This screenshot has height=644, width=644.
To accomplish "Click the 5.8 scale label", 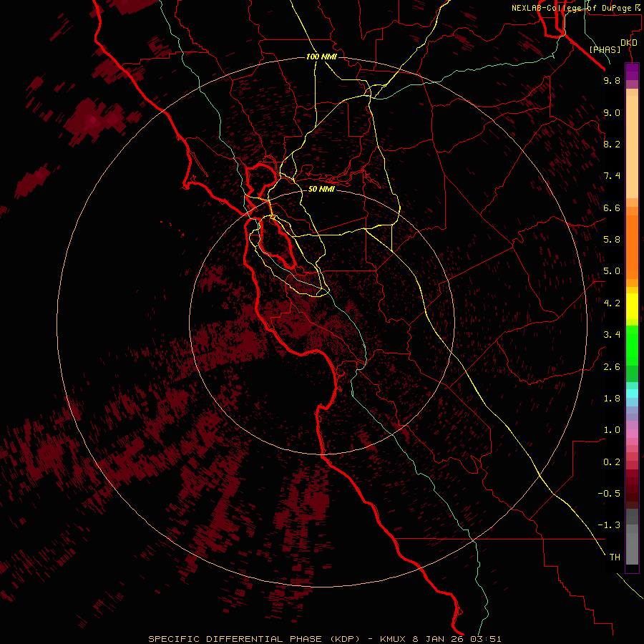I will [612, 240].
